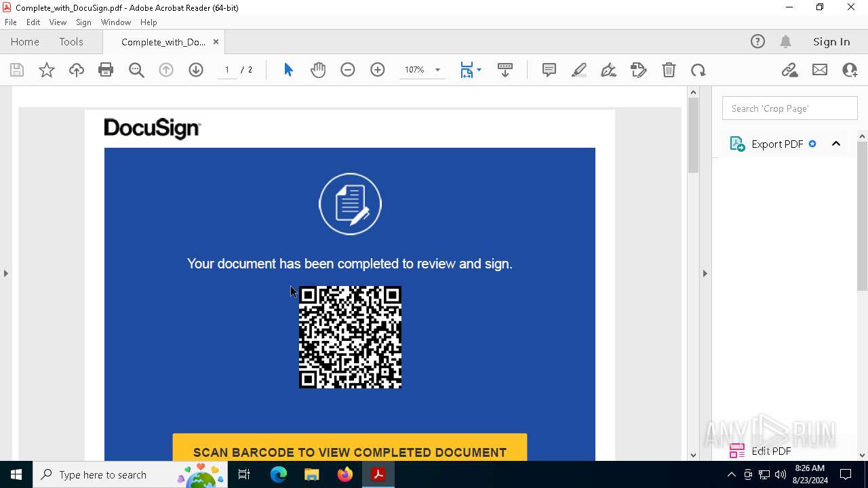The width and height of the screenshot is (868, 488).
Task: Click the Acrobat Reader taskbar icon
Action: [x=378, y=474]
